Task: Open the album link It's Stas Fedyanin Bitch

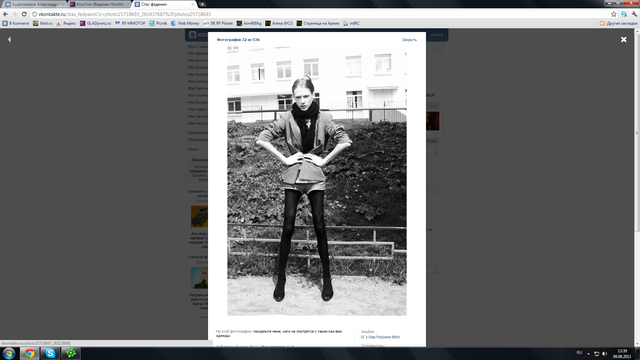Action: click(380, 337)
